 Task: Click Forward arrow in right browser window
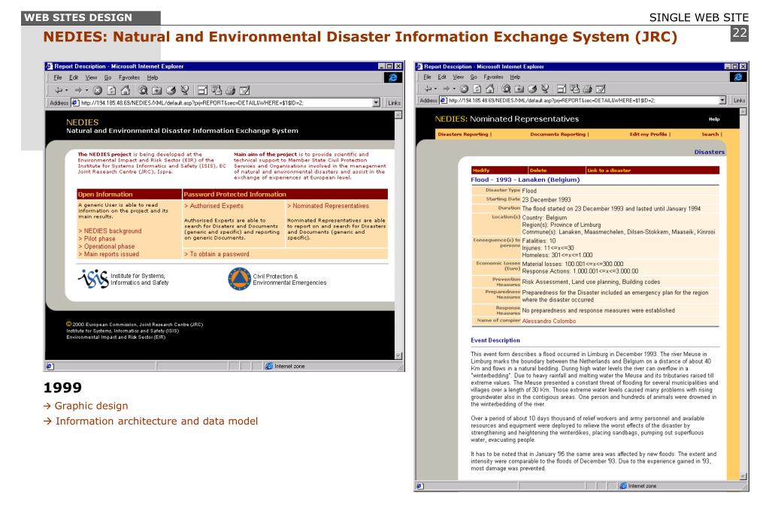(447, 89)
